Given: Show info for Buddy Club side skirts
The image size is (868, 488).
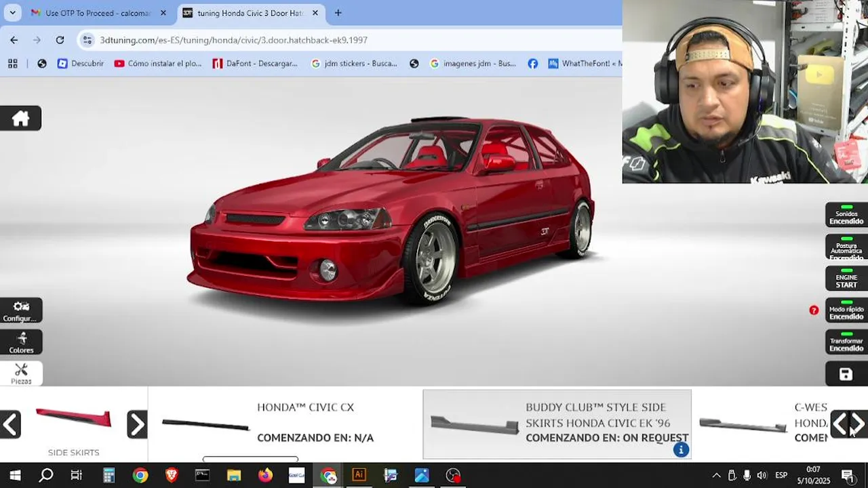Looking at the screenshot, I should 681,449.
